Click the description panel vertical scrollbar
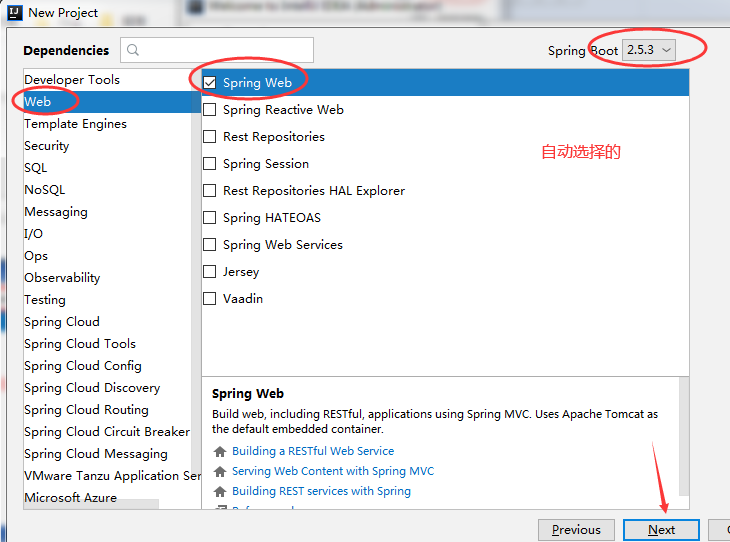This screenshot has height=542, width=730. coord(684,437)
